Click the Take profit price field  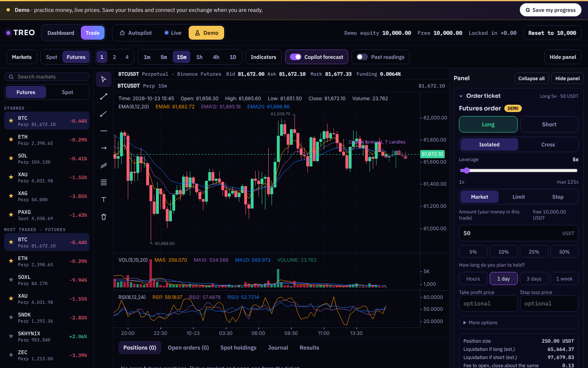[x=488, y=303]
